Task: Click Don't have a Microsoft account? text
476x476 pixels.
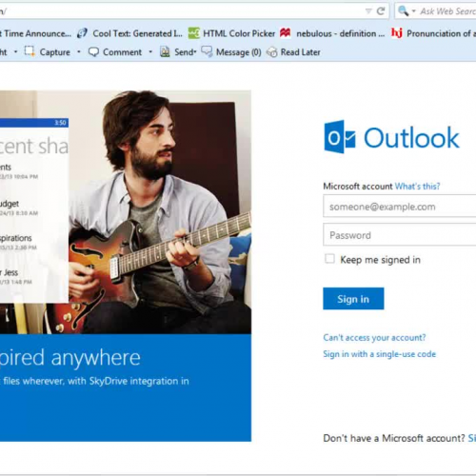Action: click(x=394, y=438)
